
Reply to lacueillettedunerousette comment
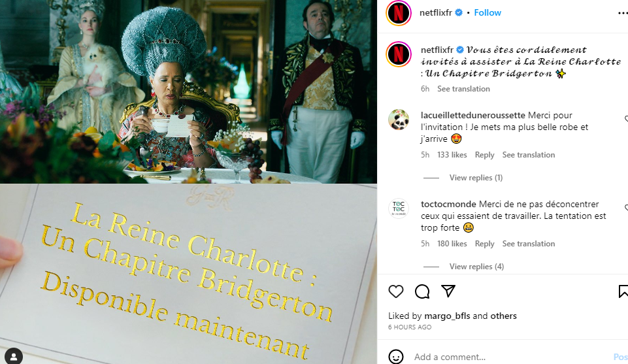tap(485, 155)
